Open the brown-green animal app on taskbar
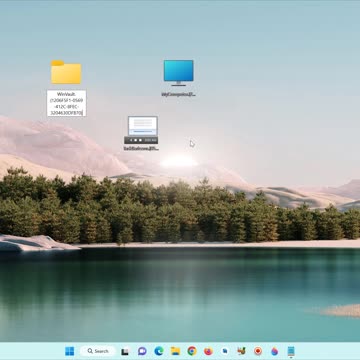360x360 pixels. coord(241,351)
